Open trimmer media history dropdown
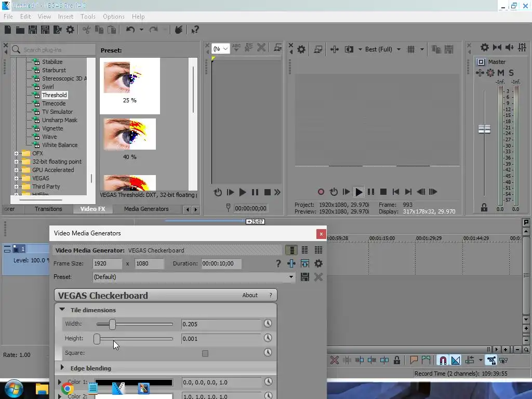This screenshot has height=399, width=532. (220, 49)
